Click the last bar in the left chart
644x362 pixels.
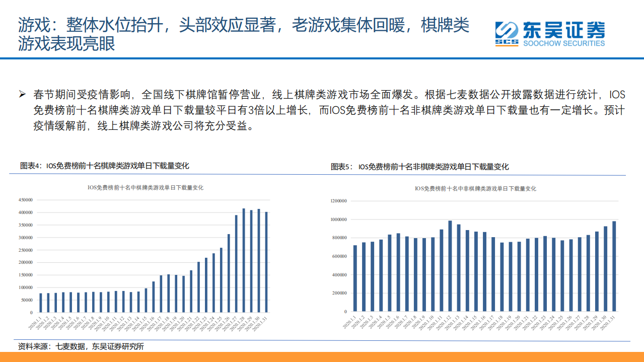point(266,262)
